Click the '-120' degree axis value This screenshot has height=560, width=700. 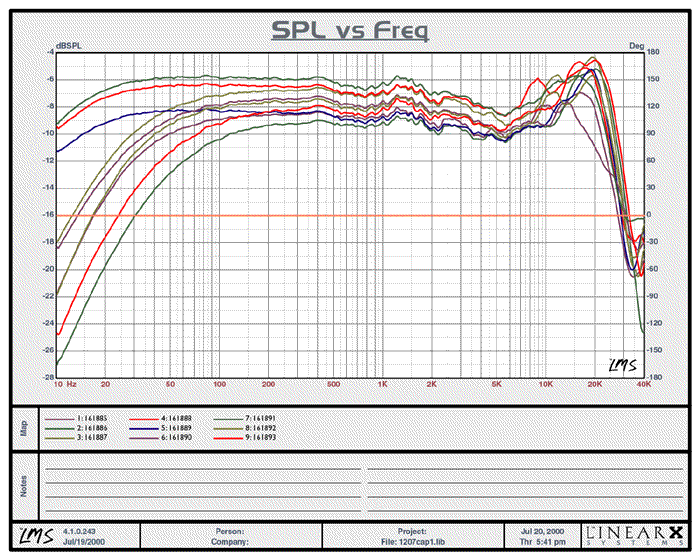[x=654, y=323]
